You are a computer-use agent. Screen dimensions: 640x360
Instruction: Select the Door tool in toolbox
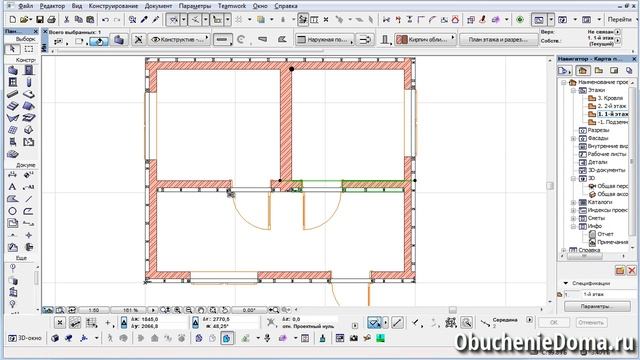point(29,70)
